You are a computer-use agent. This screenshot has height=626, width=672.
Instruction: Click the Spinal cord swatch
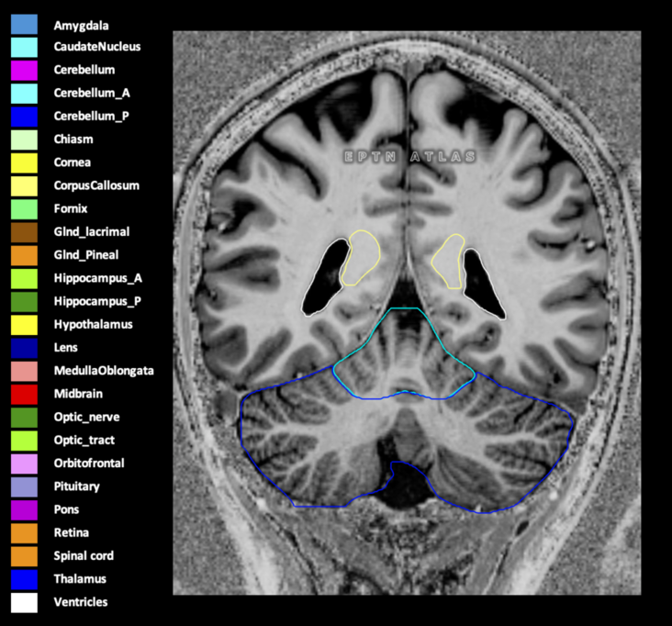24,556
